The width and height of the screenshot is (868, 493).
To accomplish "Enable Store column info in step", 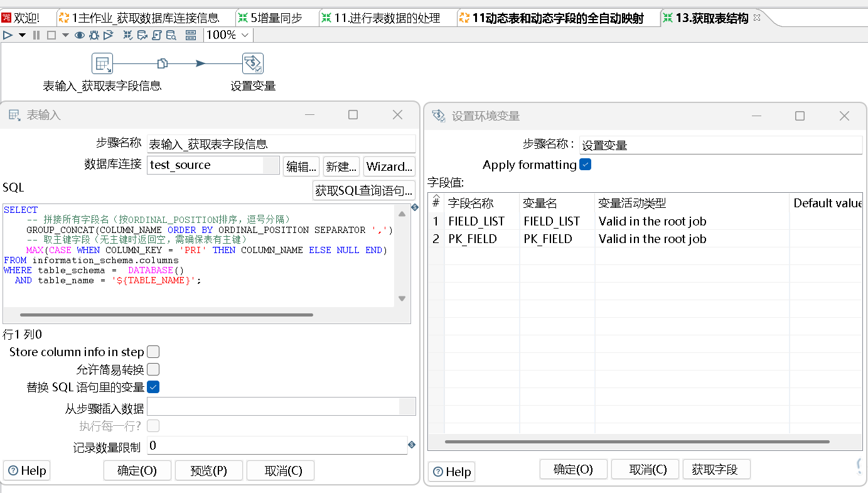I will coord(153,352).
